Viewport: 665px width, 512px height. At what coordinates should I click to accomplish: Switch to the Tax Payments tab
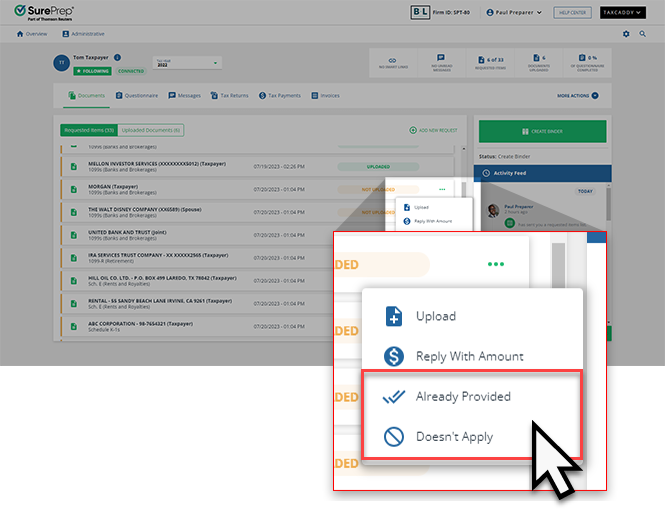(x=279, y=95)
